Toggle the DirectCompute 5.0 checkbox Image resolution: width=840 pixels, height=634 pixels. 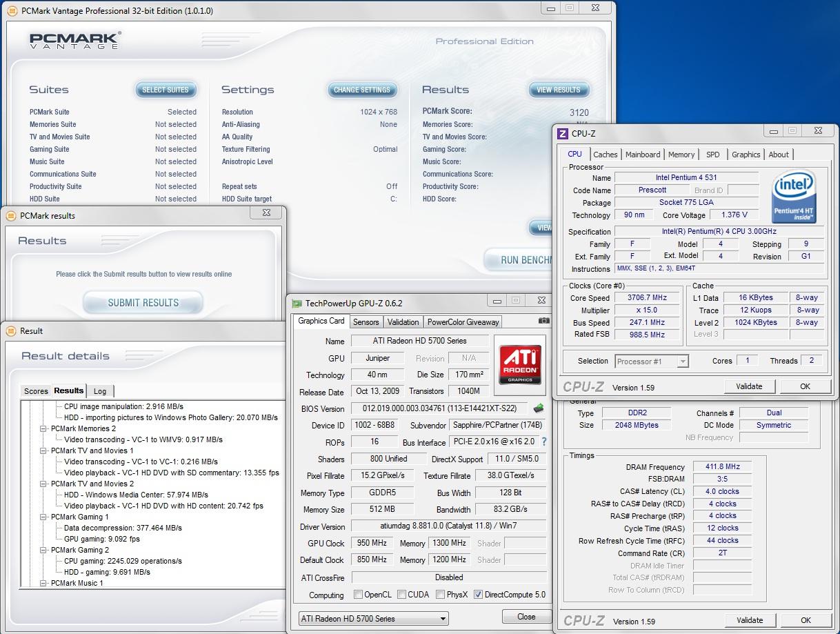point(478,594)
